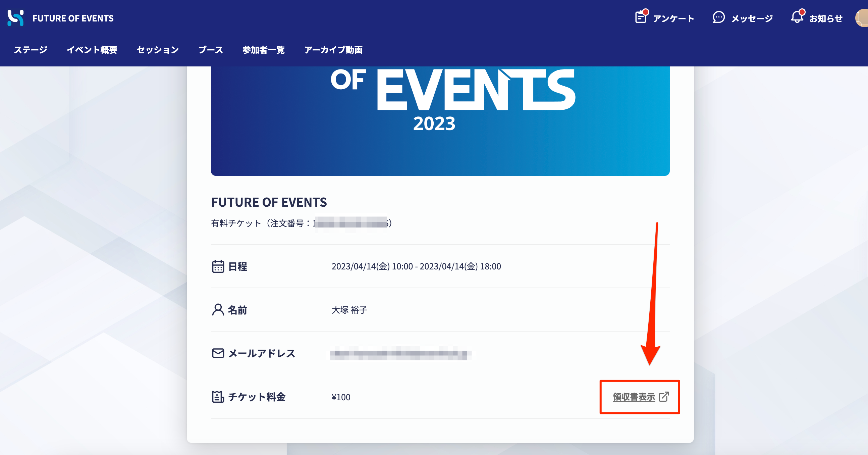Open the アーカイブ動画 tab
Screen dimensions: 868x455
(x=333, y=50)
